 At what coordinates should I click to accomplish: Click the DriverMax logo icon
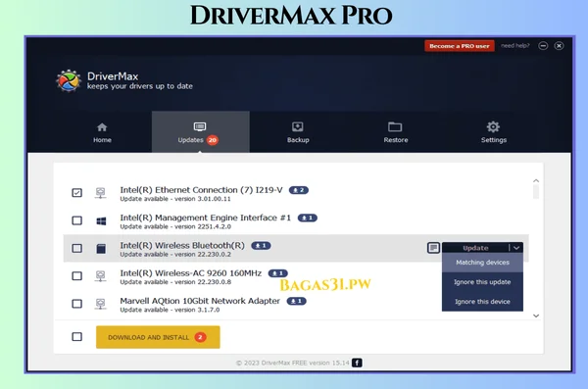[x=69, y=80]
